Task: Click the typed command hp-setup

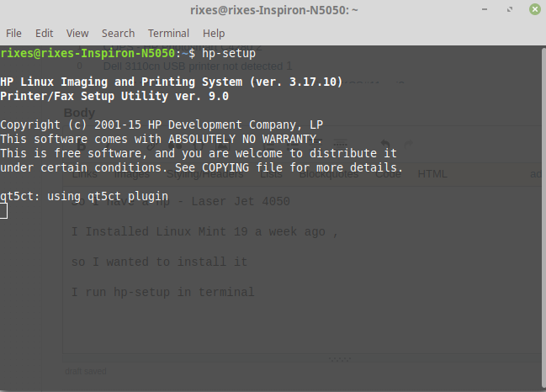Action: click(229, 53)
